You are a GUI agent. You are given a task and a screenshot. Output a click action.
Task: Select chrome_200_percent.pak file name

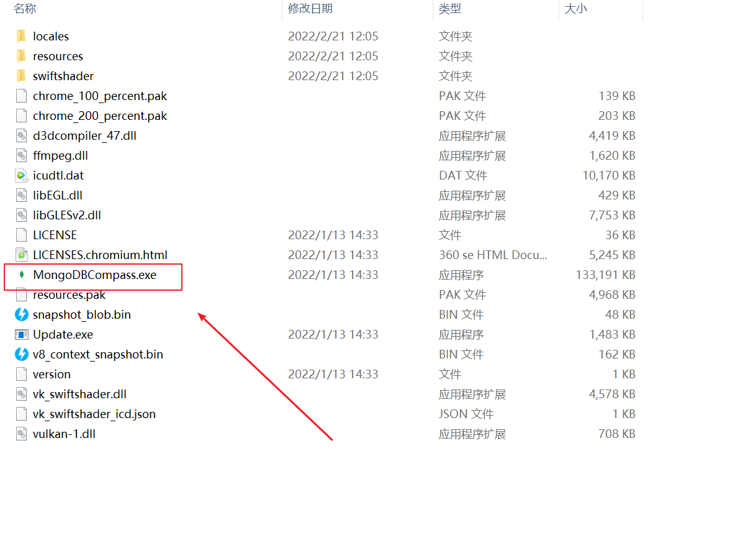coord(100,116)
